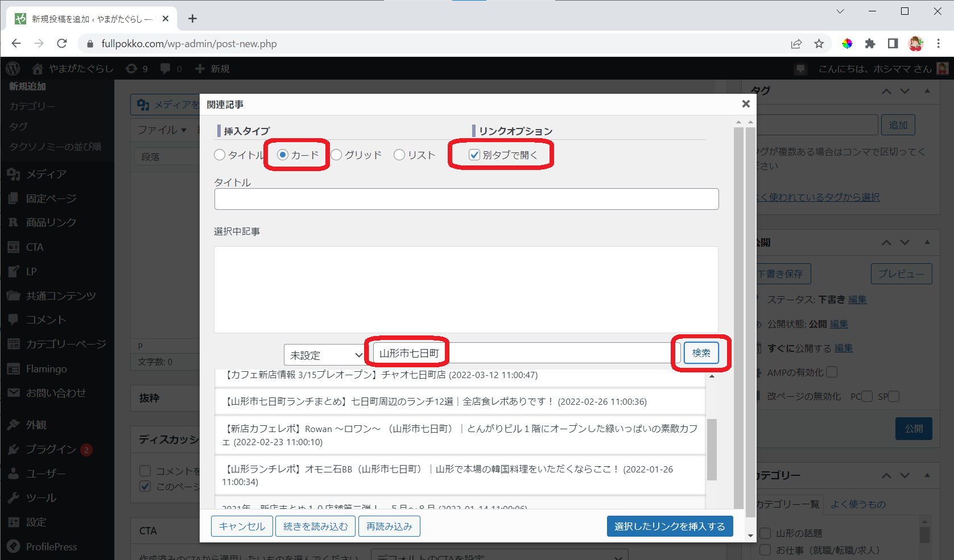Open the browser extensions puzzle icon
Viewport: 954px width, 560px height.
(x=870, y=44)
